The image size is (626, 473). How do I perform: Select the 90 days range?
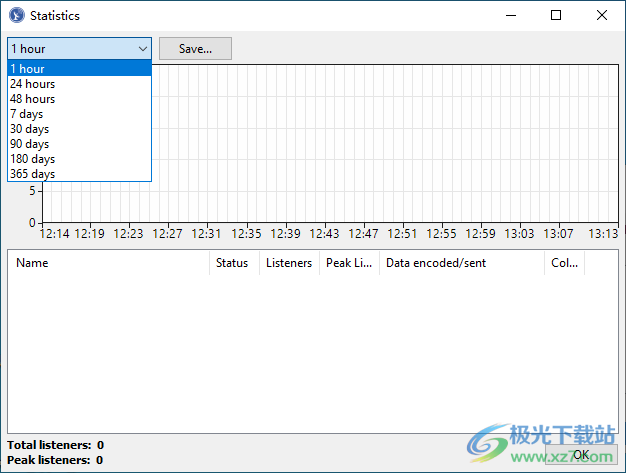[x=30, y=144]
